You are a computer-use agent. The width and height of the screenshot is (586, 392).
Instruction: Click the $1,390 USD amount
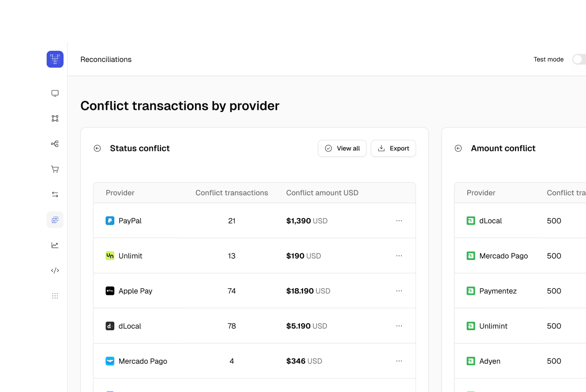click(x=307, y=221)
